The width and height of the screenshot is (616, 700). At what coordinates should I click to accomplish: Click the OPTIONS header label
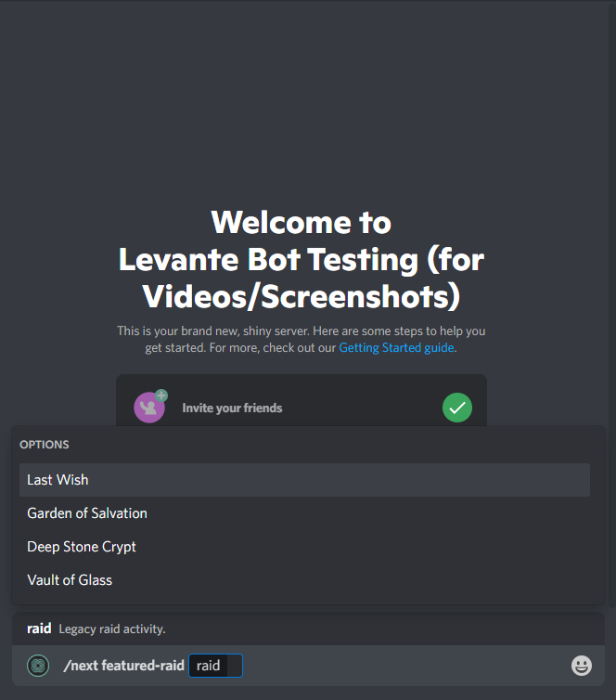coord(45,445)
